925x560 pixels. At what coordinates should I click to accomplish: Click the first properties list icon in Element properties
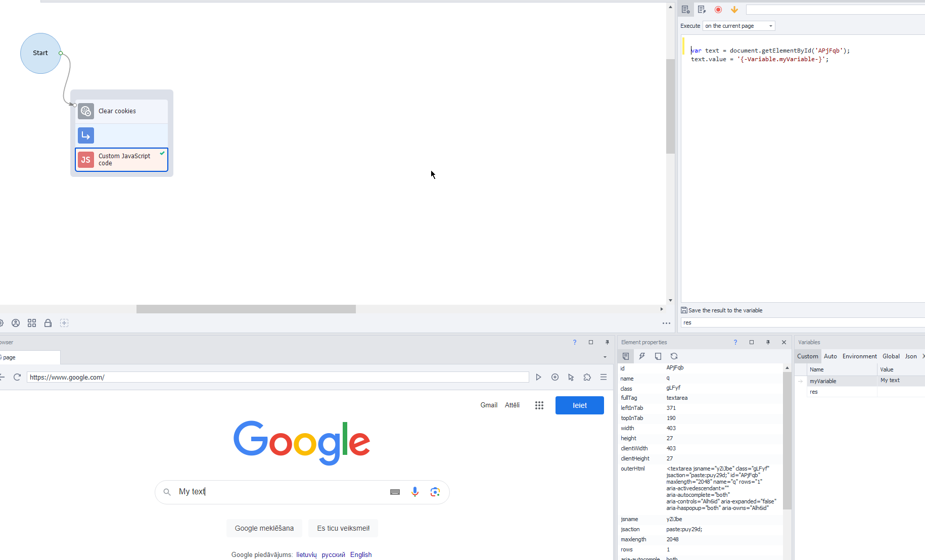pos(626,356)
